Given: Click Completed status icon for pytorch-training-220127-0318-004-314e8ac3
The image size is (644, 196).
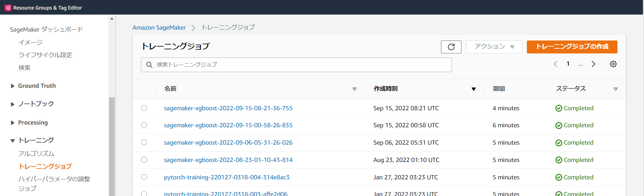Looking at the screenshot, I should [559, 177].
